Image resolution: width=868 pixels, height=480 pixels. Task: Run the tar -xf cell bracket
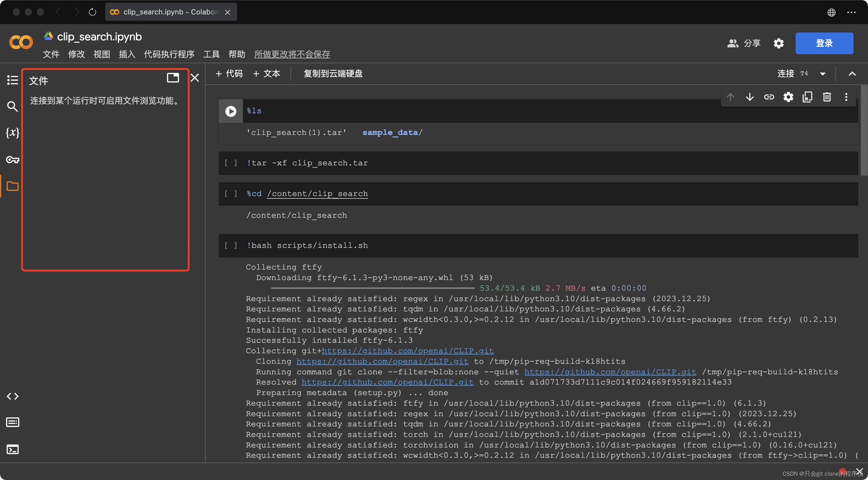[x=231, y=163]
